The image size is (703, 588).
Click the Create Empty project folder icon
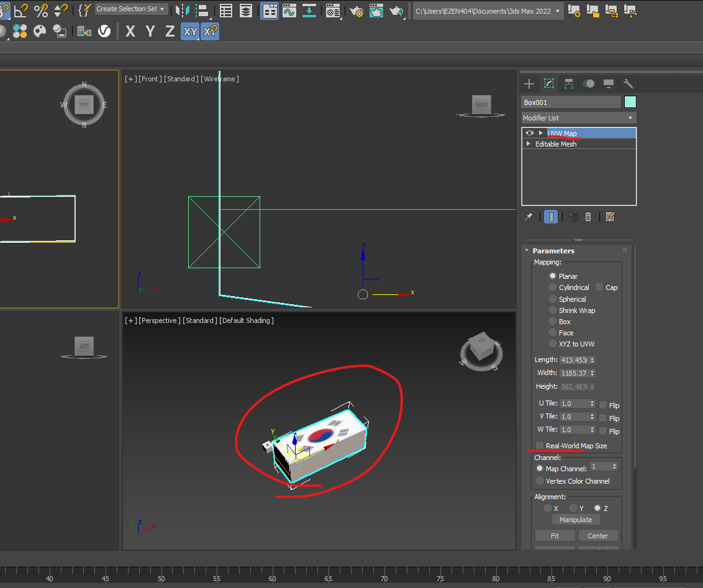pyautogui.click(x=592, y=11)
